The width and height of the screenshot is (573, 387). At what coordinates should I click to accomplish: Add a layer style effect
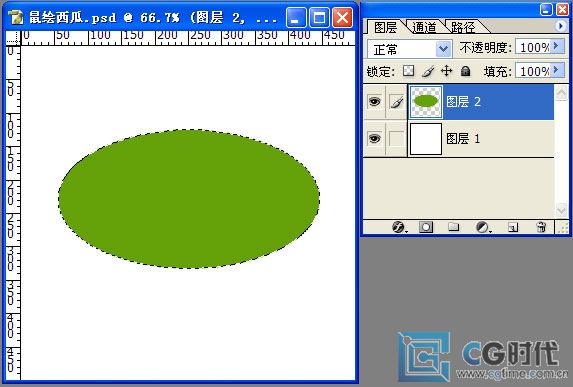[399, 227]
